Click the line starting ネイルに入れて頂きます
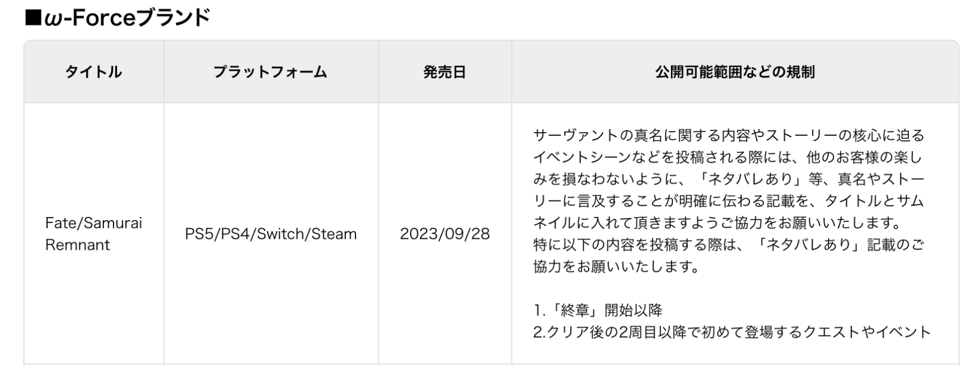This screenshot has width=980, height=366. click(x=716, y=223)
